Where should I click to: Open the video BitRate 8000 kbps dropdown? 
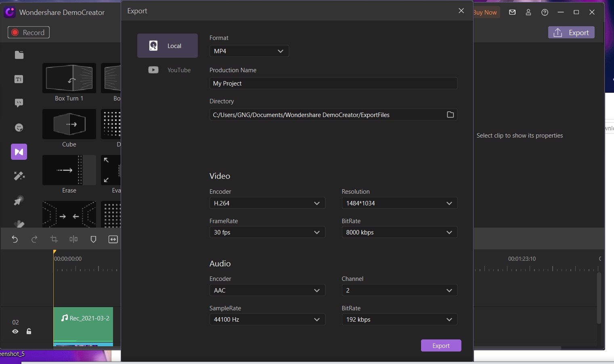400,232
